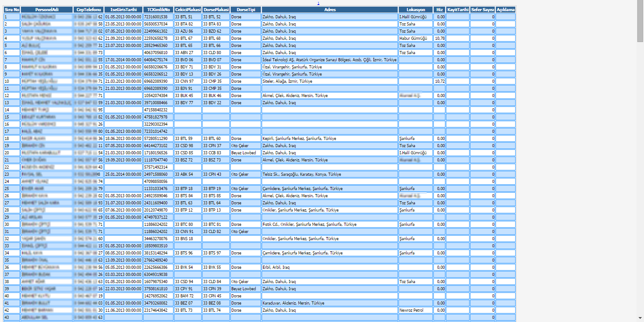The image size is (644, 322).
Task: Select the IseGirisTarihi column header
Action: pos(123,10)
